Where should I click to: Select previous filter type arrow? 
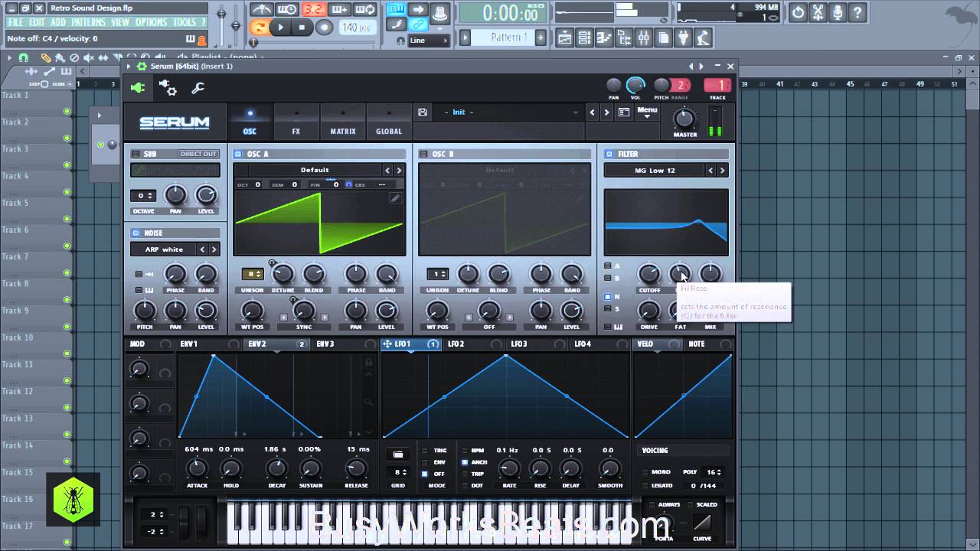[710, 171]
